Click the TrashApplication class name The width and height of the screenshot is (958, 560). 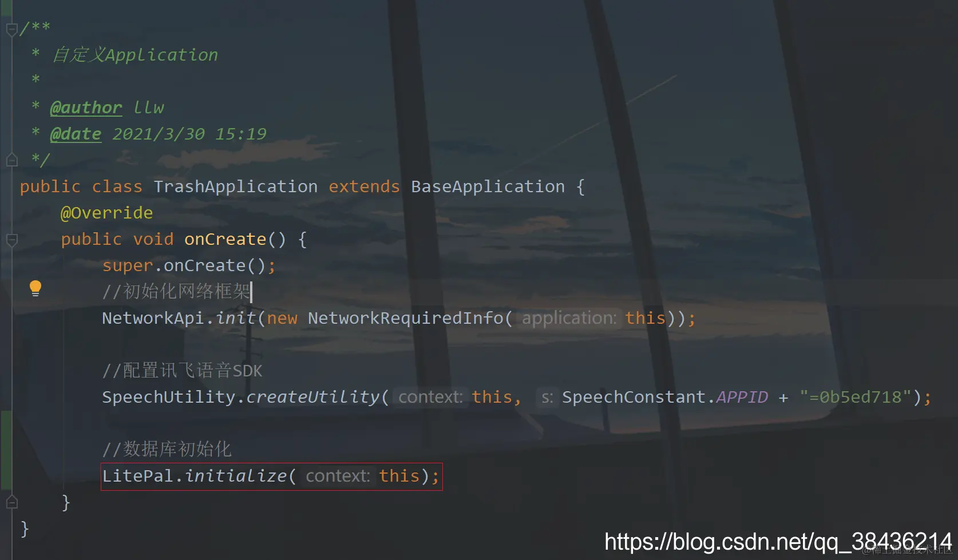click(x=235, y=186)
